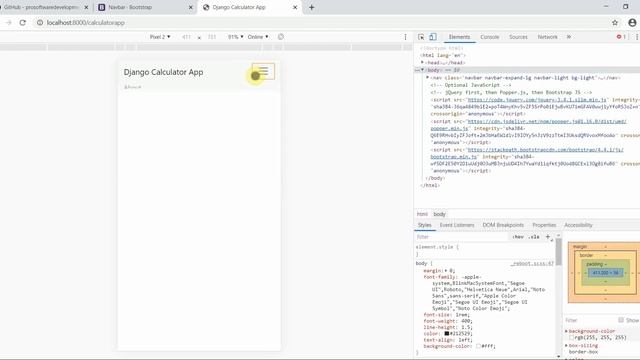Bookmark this page with the star icon
Viewport: 640px width, 360px height.
click(x=615, y=23)
